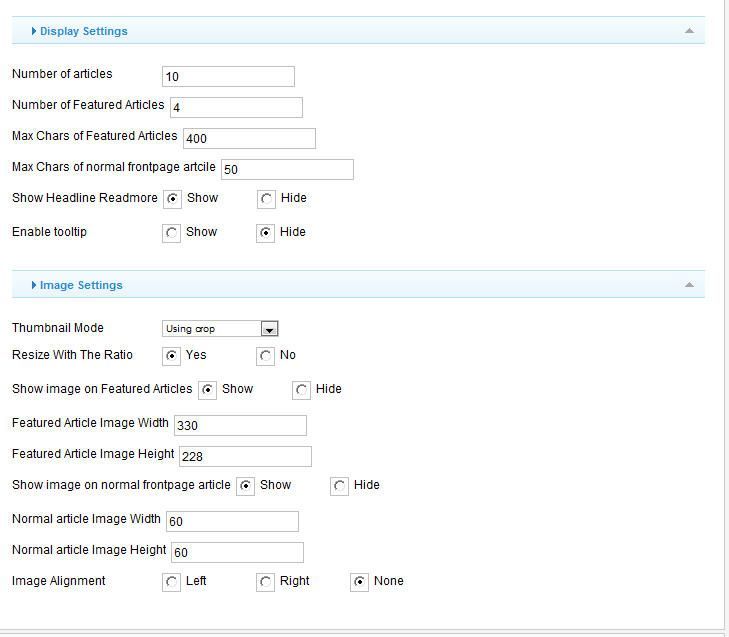This screenshot has width=729, height=637.
Task: Select Hide for image on normal frontpage article
Action: 339,486
